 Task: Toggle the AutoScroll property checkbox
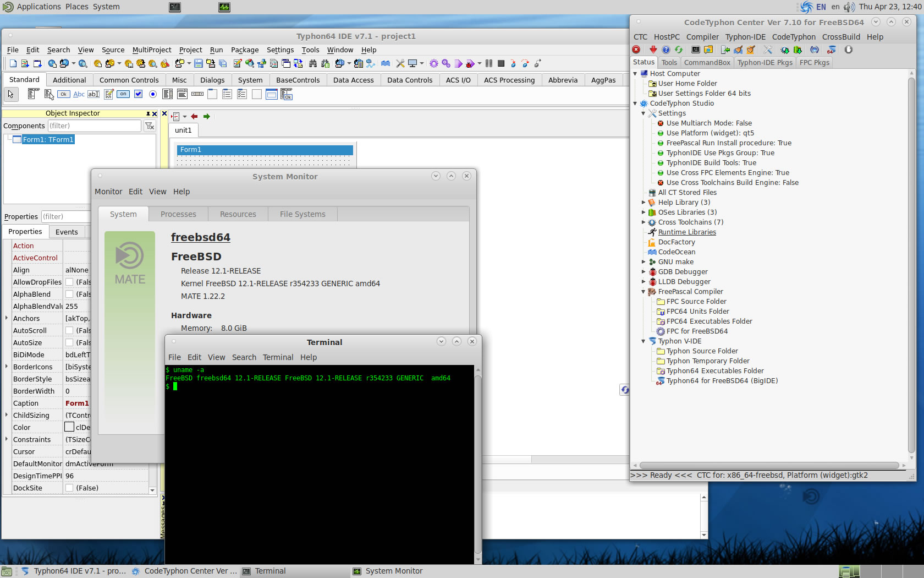pos(69,330)
